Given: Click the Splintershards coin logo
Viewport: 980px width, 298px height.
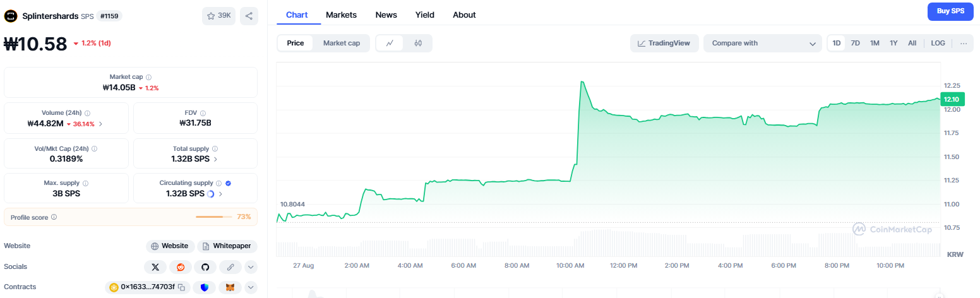Looking at the screenshot, I should (11, 16).
